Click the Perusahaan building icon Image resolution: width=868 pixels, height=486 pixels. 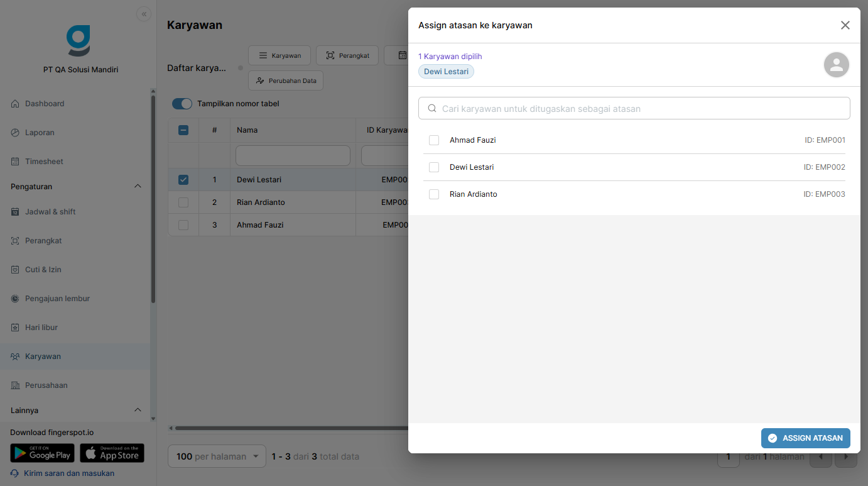click(15, 385)
